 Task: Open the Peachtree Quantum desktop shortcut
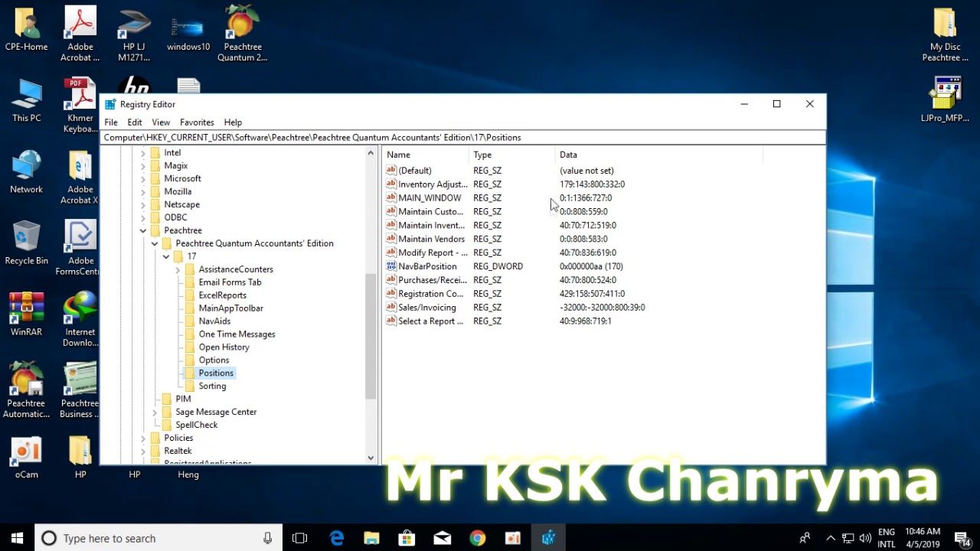(242, 34)
